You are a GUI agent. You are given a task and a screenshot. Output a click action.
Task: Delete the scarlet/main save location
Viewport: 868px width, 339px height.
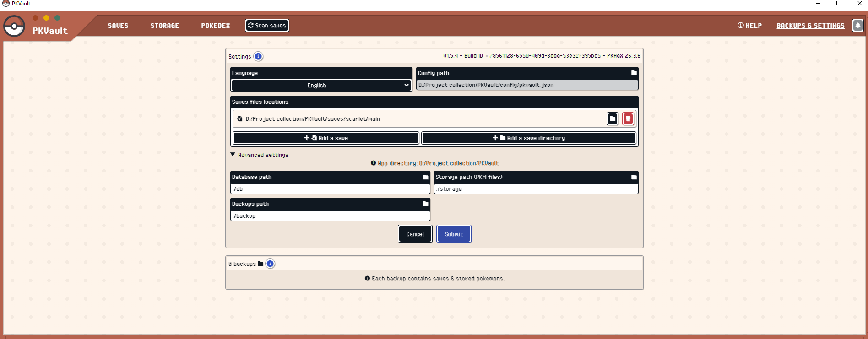pyautogui.click(x=628, y=119)
